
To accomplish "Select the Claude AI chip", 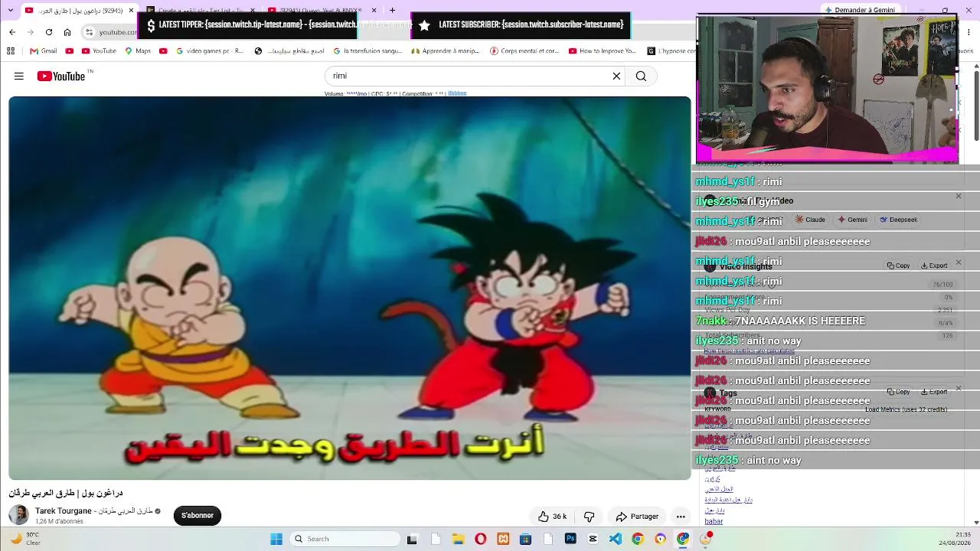I will [x=810, y=220].
